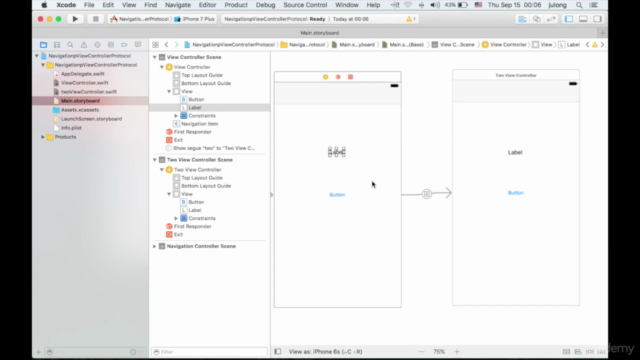Show the Project navigator folder icon

[x=43, y=44]
